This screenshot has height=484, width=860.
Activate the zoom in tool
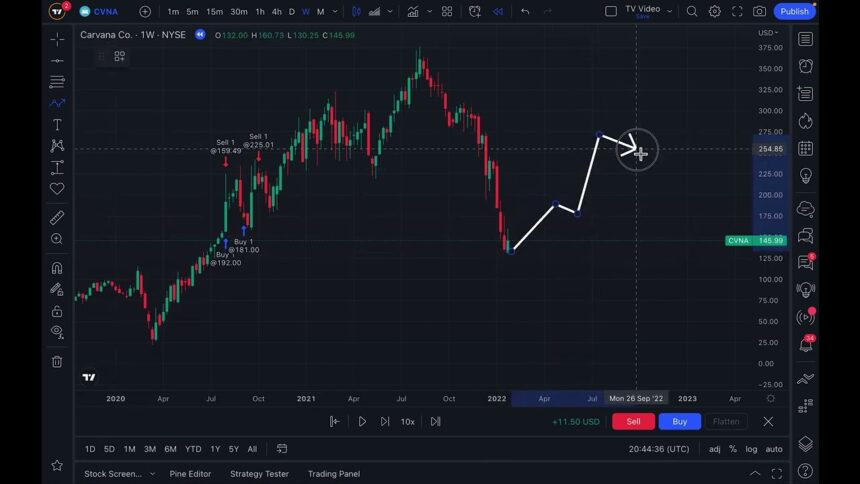click(x=57, y=239)
